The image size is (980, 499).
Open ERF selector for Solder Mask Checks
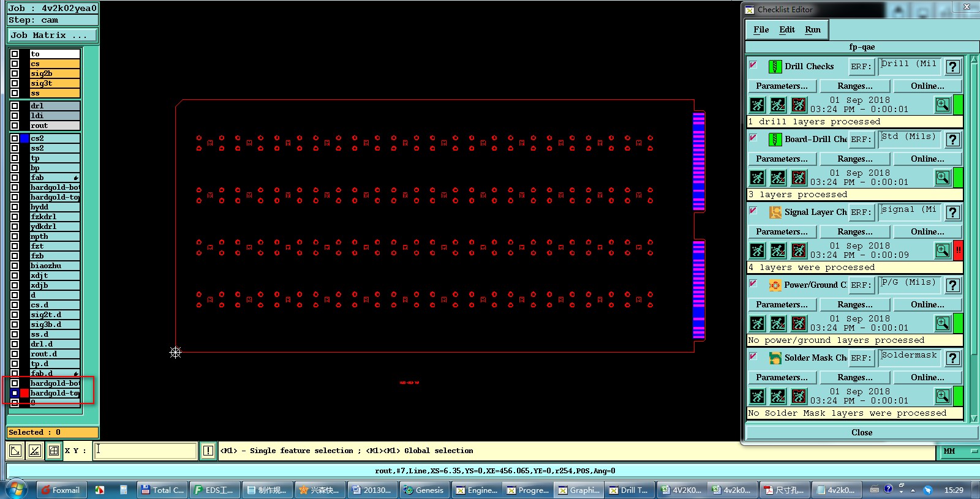[860, 358]
